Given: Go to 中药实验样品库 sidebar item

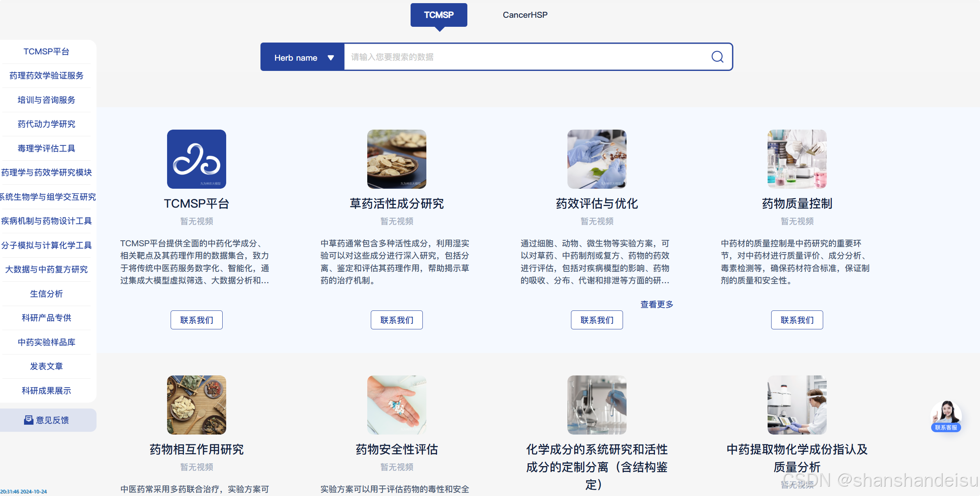Looking at the screenshot, I should pos(46,342).
